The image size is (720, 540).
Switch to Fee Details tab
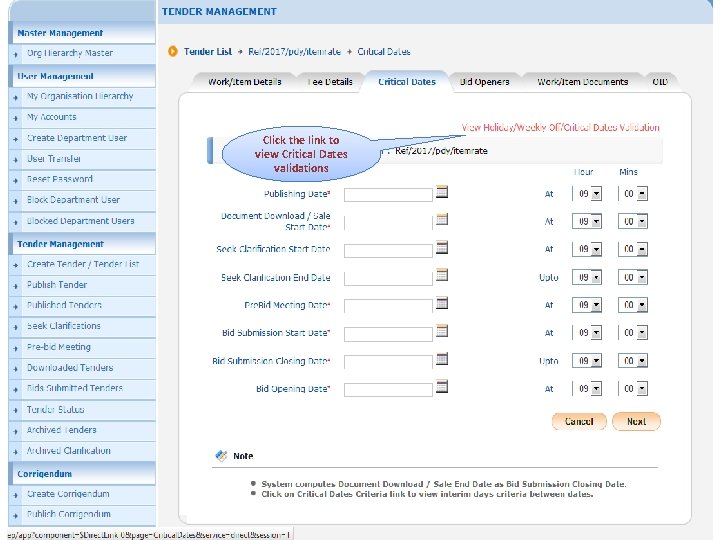(331, 82)
